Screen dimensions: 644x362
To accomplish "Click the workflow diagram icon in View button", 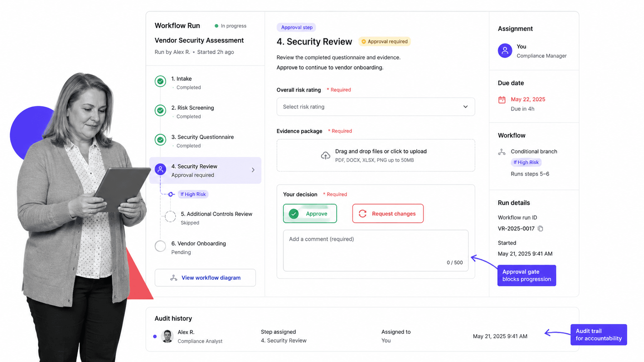I will 174,278.
